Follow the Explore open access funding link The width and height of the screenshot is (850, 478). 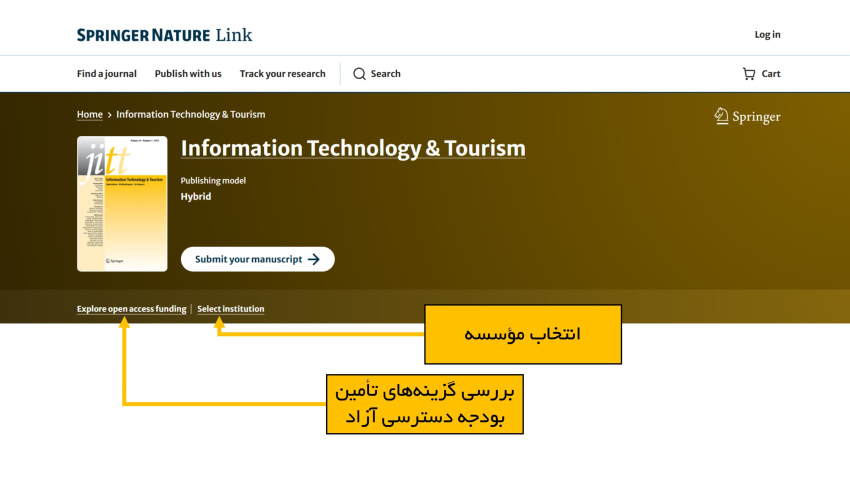click(131, 309)
